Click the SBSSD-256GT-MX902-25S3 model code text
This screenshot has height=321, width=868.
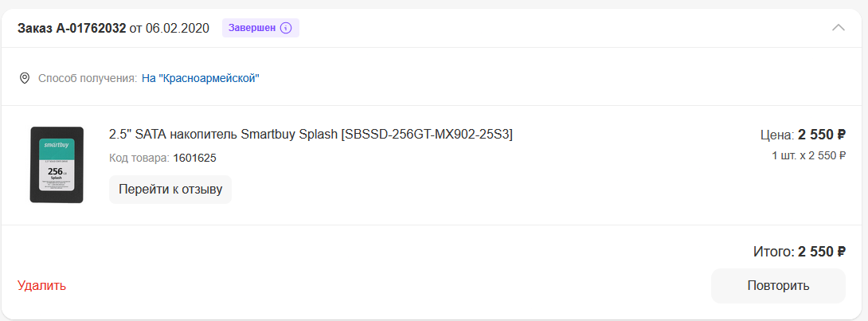coord(427,134)
